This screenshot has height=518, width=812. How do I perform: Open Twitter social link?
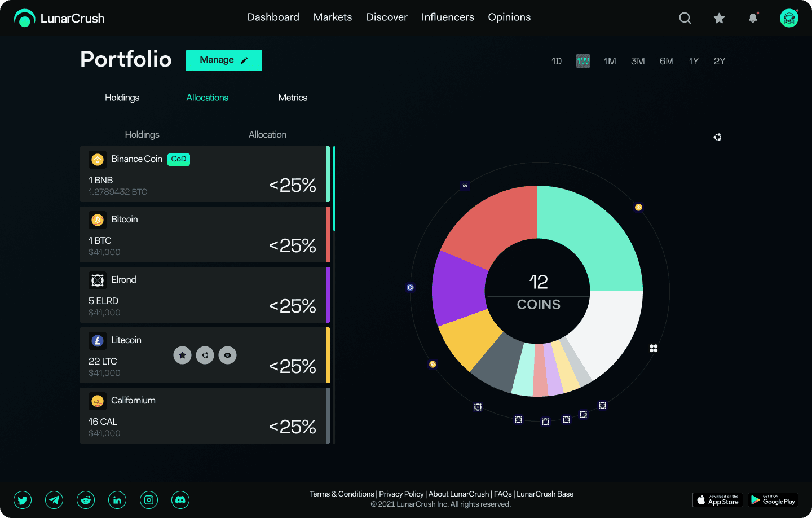click(23, 500)
